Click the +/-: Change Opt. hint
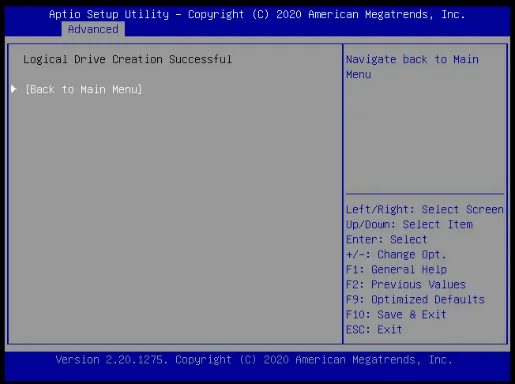Viewport: 515px width, 384px height. (x=396, y=254)
